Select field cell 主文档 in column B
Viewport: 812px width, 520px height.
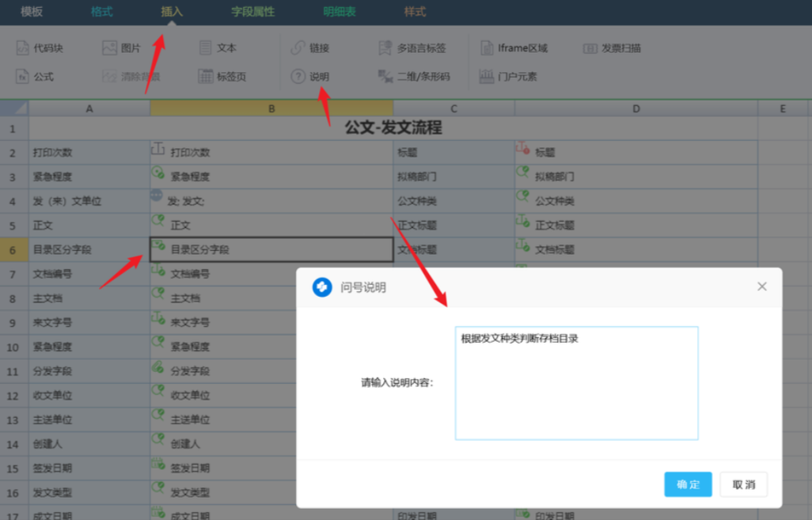223,298
